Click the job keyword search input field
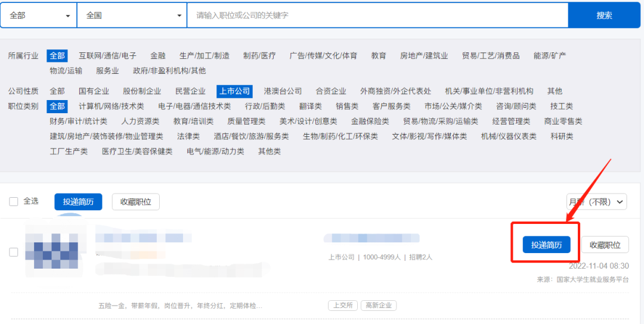Viewport: 644px width, 324px height. point(377,15)
